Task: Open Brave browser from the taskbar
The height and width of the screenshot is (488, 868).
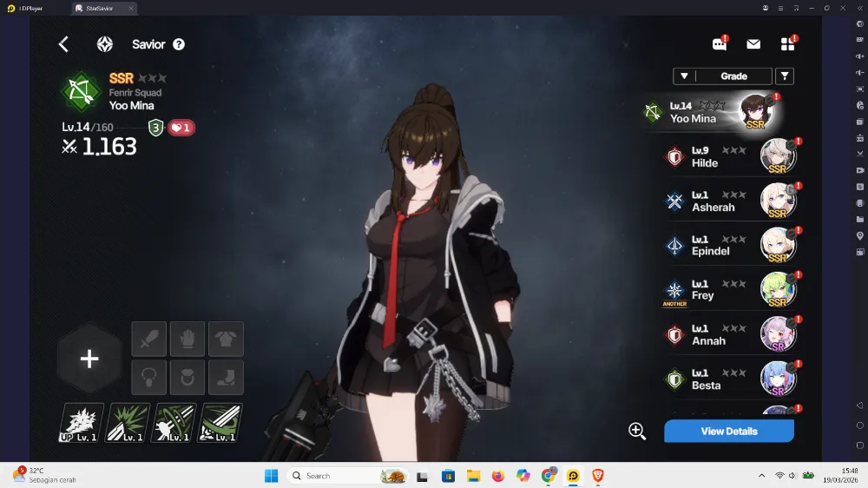Action: tap(598, 476)
